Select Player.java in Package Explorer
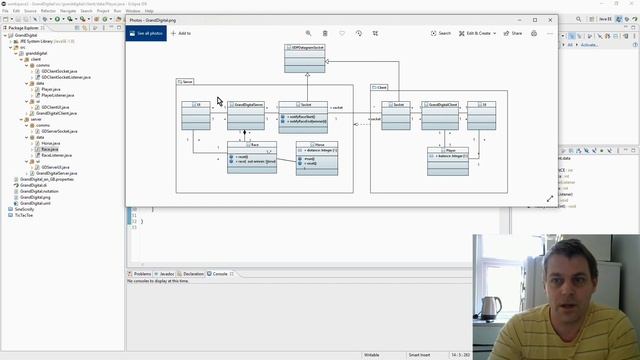 point(51,89)
